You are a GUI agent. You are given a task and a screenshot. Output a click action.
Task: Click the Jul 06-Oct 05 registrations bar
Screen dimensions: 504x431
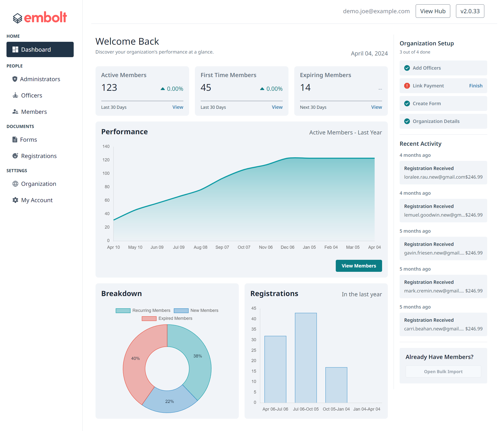click(306, 358)
